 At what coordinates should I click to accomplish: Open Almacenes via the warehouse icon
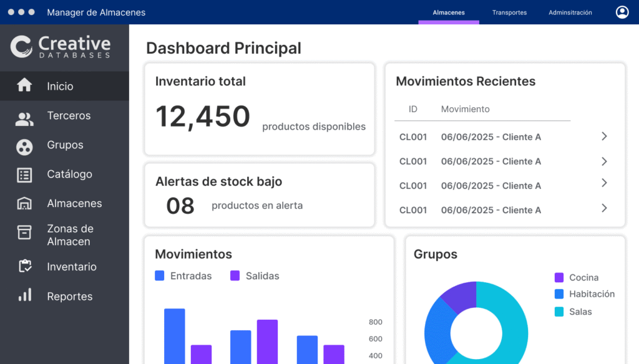(24, 204)
